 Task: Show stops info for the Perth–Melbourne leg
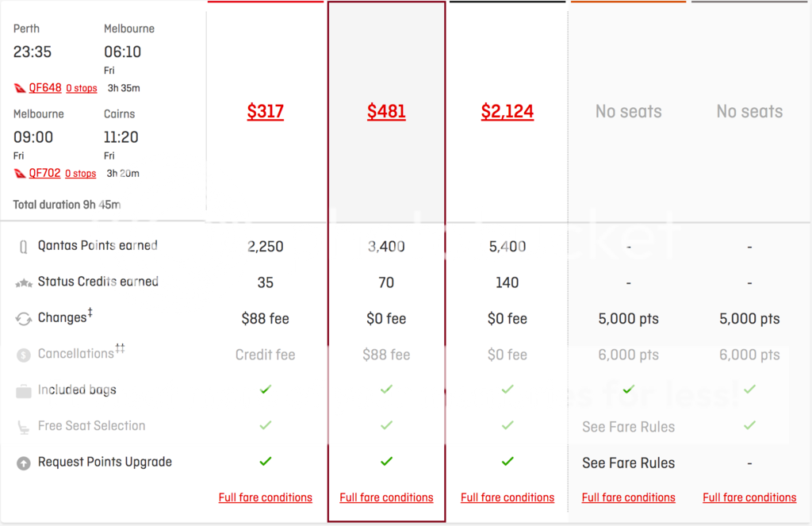(x=81, y=88)
